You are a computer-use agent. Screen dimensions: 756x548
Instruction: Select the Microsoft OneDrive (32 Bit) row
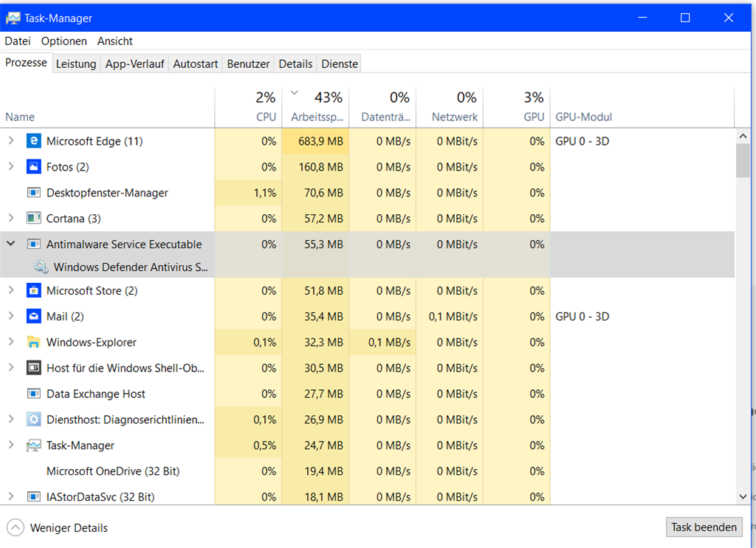click(368, 470)
